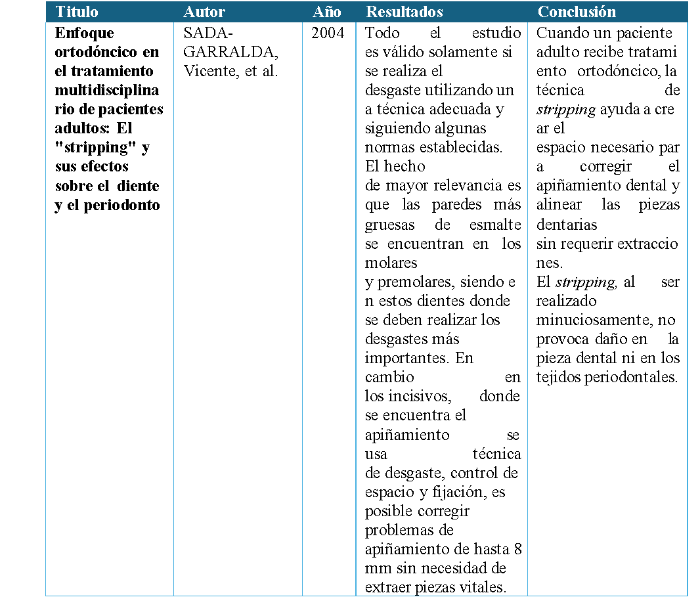Click the 'Titulo' column header

[x=77, y=12]
